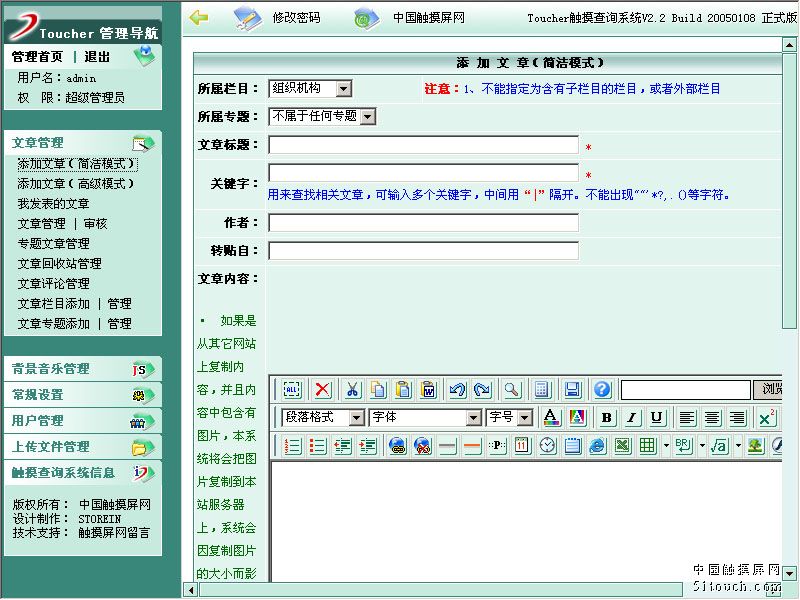
Task: Click the 退出 logout link
Action: (97, 57)
